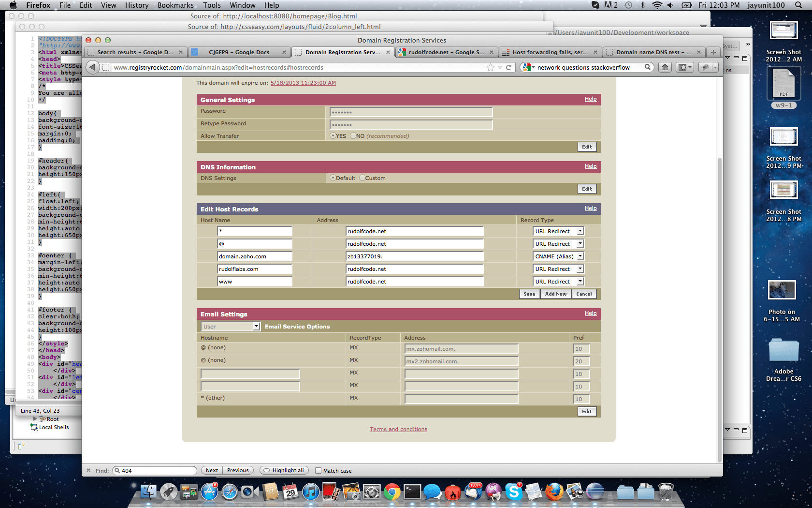
Task: Reload the registryrocket page
Action: coord(508,67)
